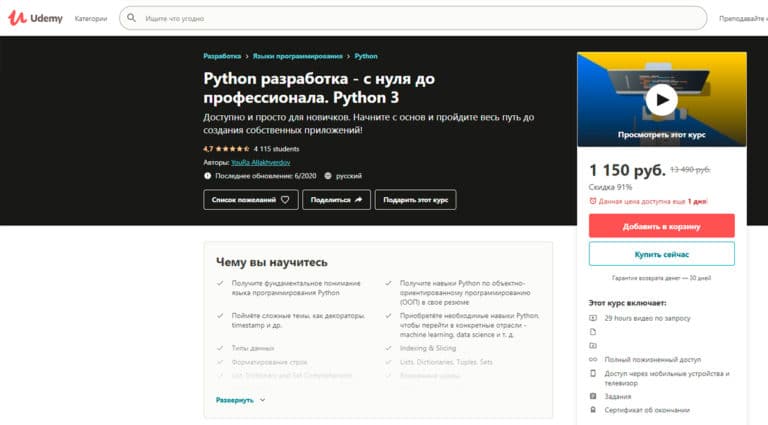768x425 pixels.
Task: Click the heart icon in wishlist button
Action: coord(284,200)
